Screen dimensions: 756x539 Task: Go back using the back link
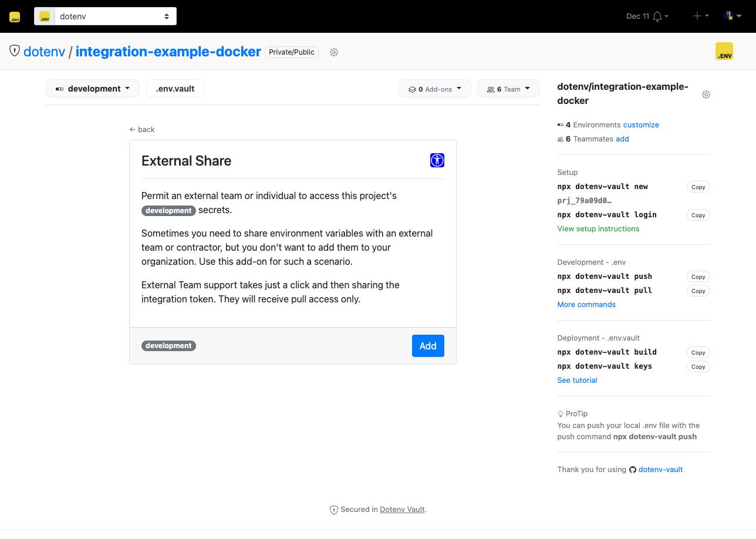click(x=142, y=129)
